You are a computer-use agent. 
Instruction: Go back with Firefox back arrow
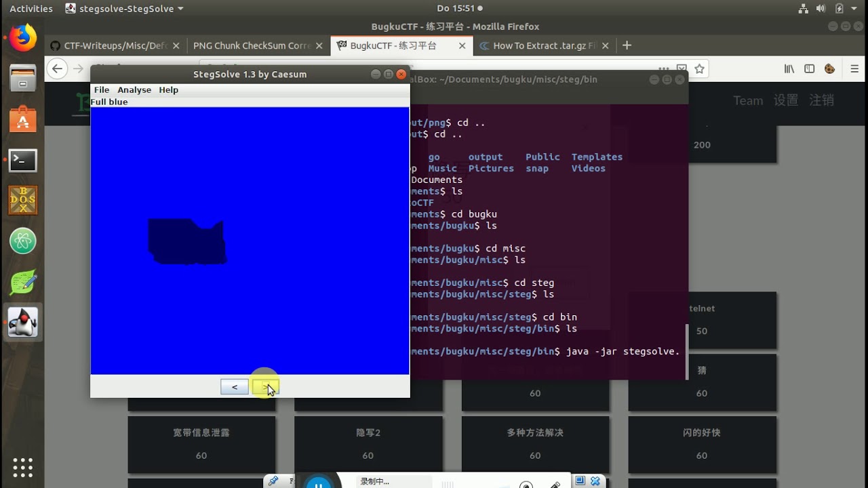(x=58, y=68)
